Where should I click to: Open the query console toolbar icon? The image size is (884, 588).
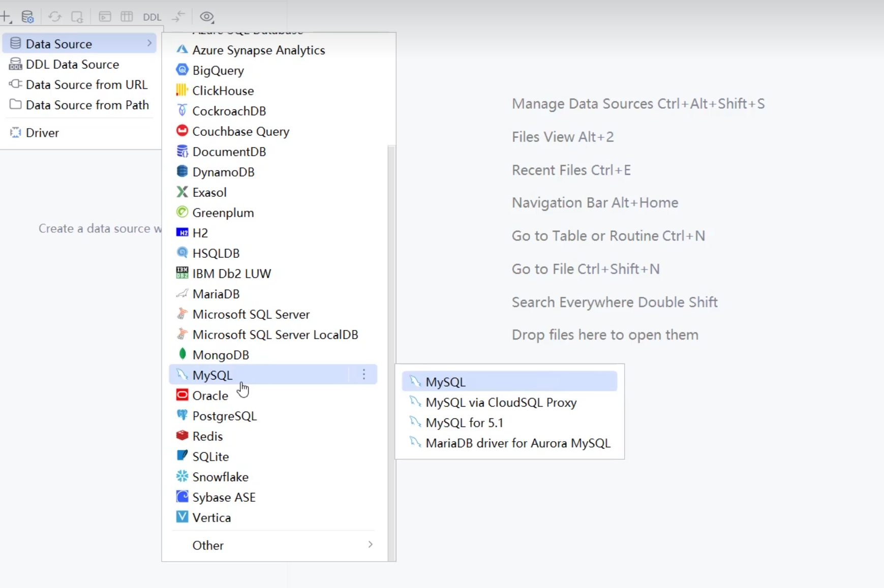pos(105,17)
